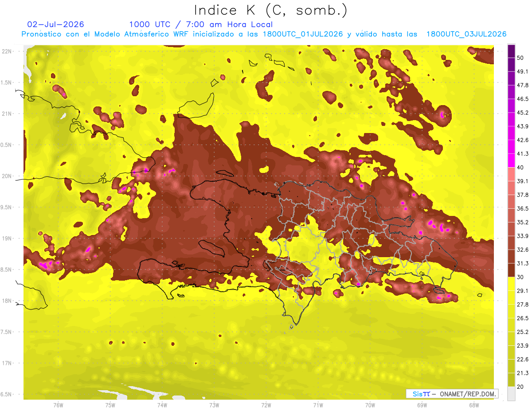This screenshot has height=411, width=532.
Task: Click the colorbar value '50'
Action: click(520, 58)
